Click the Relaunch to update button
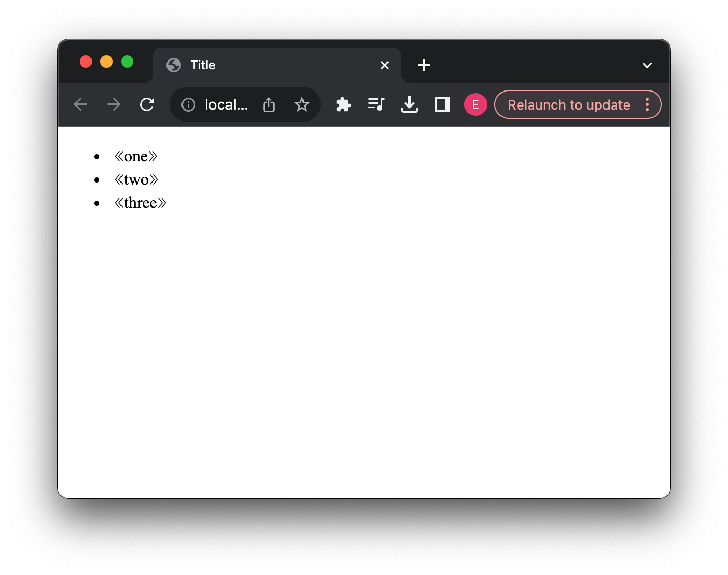The image size is (728, 575). coord(568,104)
